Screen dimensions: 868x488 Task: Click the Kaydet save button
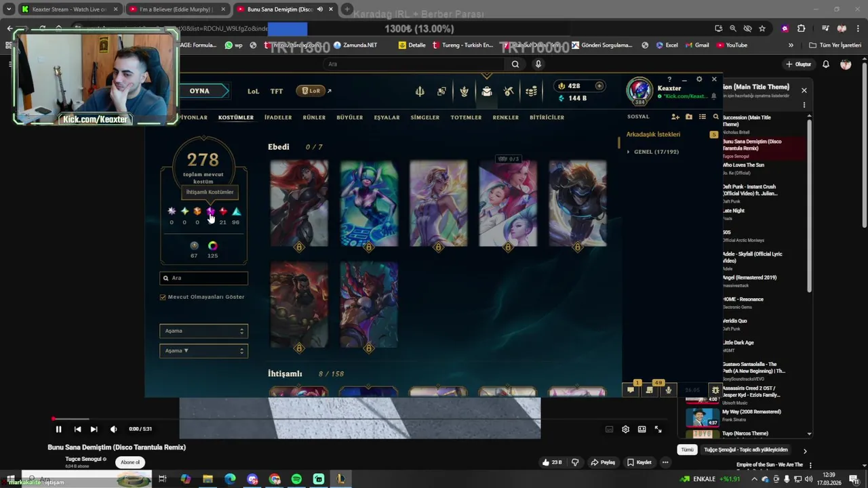click(639, 462)
